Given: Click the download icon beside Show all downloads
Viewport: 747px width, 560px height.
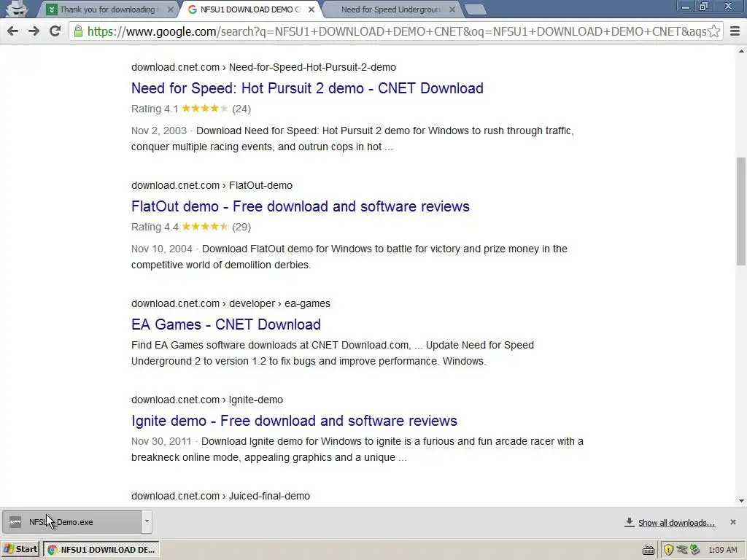Looking at the screenshot, I should coord(630,522).
